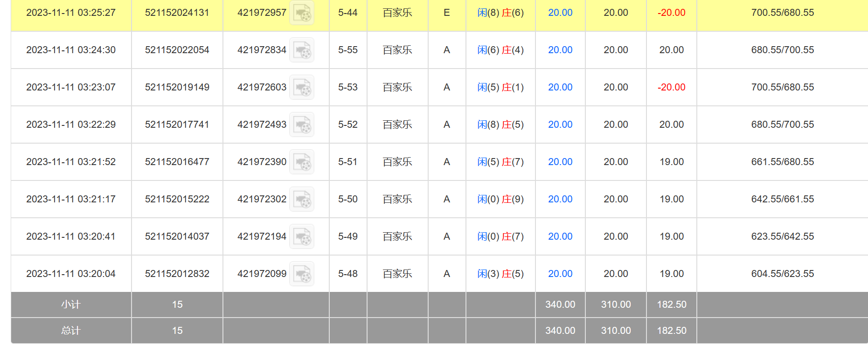Click timestamp 2023-11-11 03:24:30
The width and height of the screenshot is (868, 346).
pyautogui.click(x=71, y=50)
